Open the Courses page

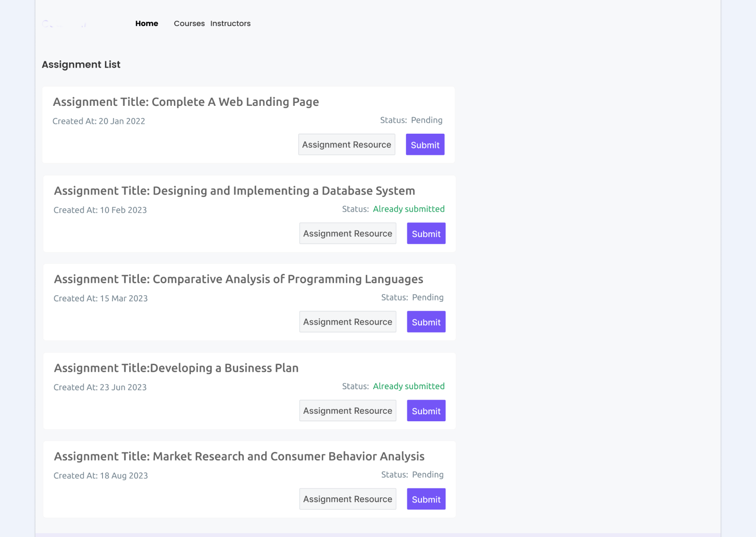coord(189,23)
